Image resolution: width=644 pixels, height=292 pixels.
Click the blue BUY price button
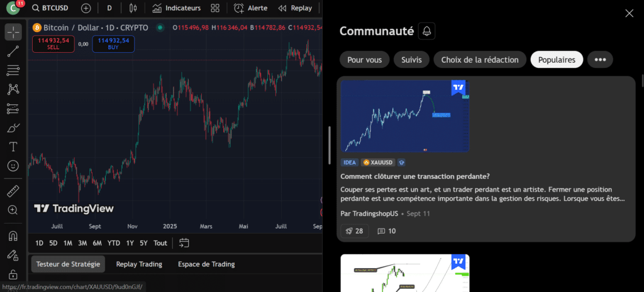point(113,44)
